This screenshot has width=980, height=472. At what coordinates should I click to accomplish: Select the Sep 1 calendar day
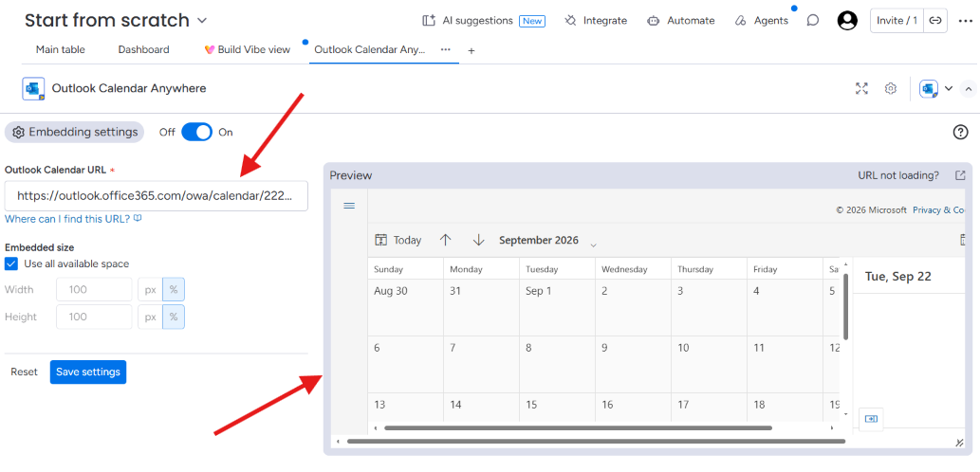click(557, 307)
